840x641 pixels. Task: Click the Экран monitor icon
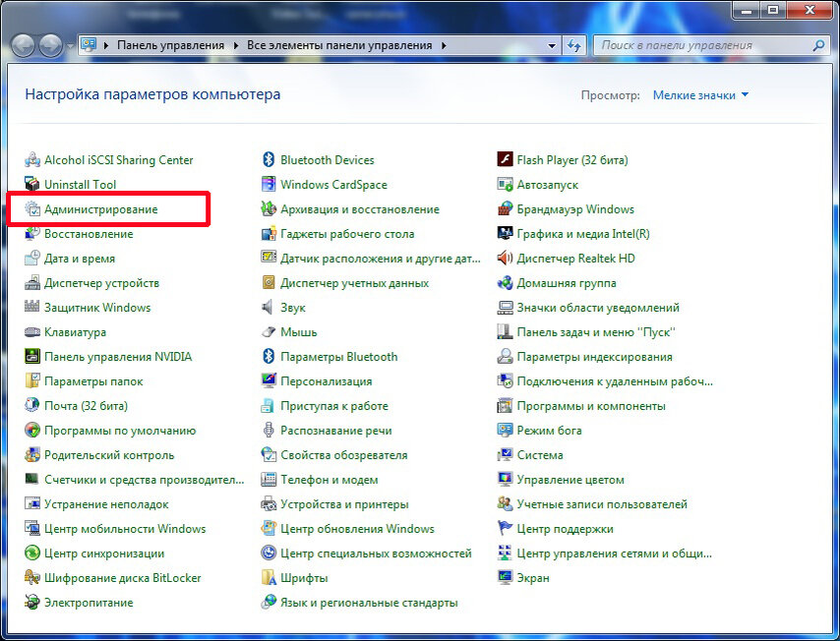tap(505, 578)
